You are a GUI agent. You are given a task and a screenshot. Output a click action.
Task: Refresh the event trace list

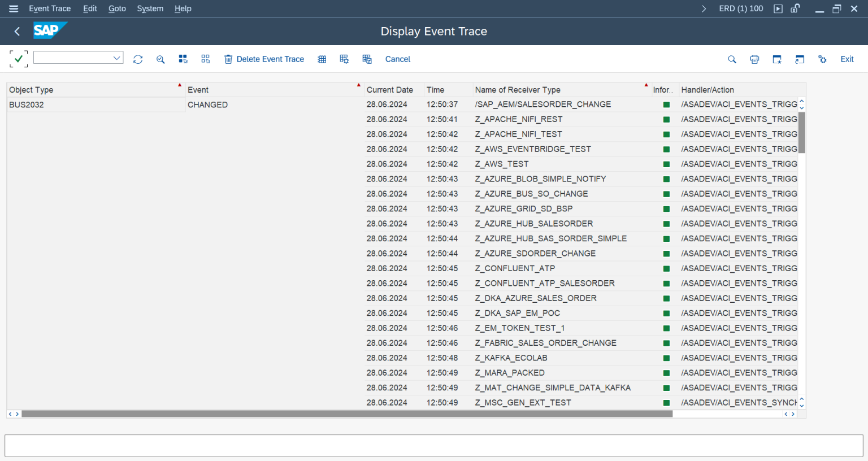[x=138, y=59]
